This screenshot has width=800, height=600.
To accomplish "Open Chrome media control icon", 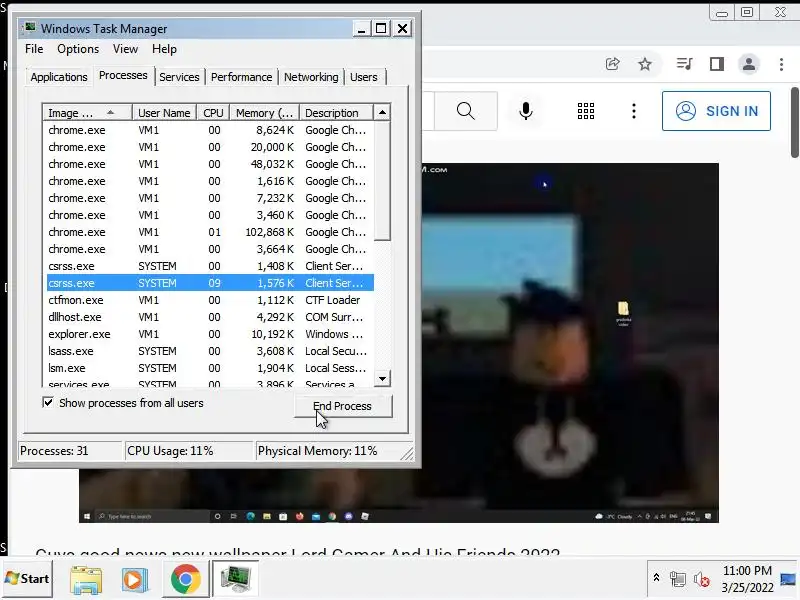I will 684,64.
